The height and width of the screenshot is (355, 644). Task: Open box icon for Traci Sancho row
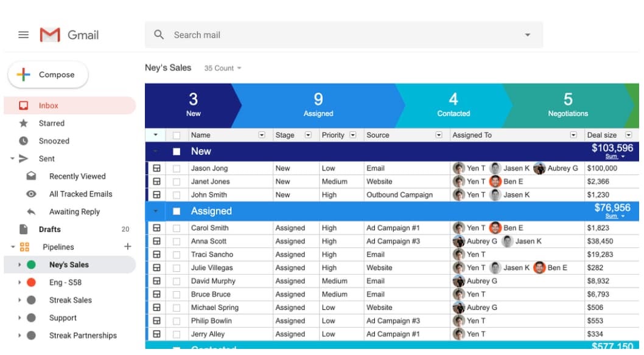pos(156,254)
